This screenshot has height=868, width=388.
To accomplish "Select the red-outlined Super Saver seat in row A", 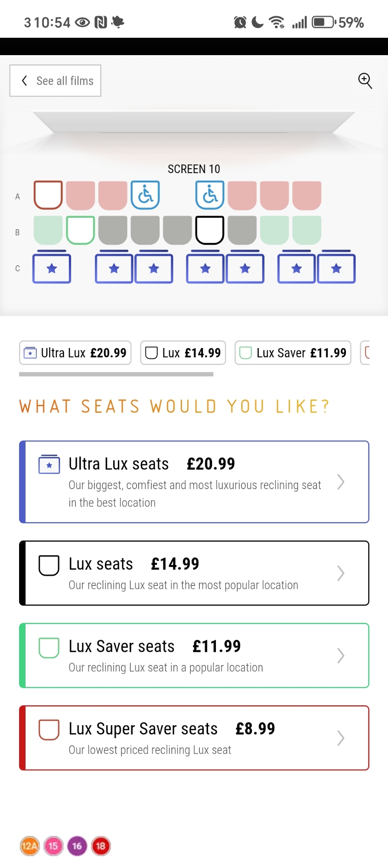I will point(48,195).
